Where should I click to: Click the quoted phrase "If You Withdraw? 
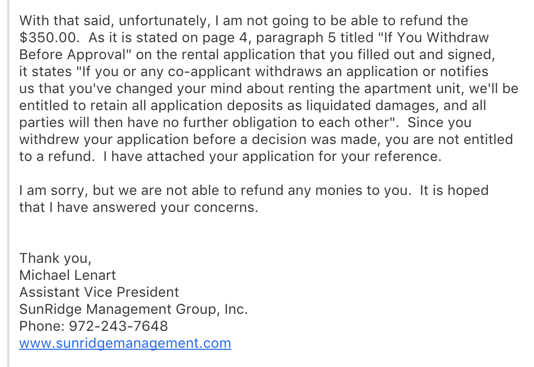(x=434, y=37)
